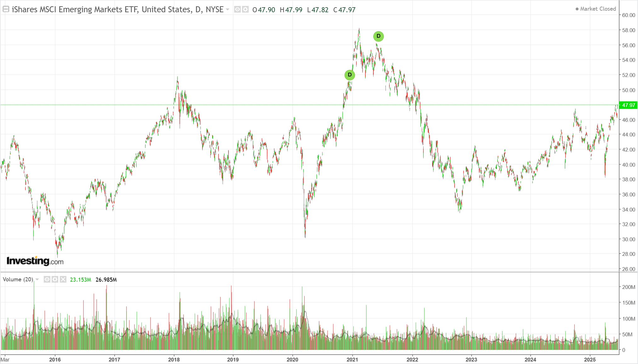
Task: Hide main price series with eye icon
Action: coord(237,9)
